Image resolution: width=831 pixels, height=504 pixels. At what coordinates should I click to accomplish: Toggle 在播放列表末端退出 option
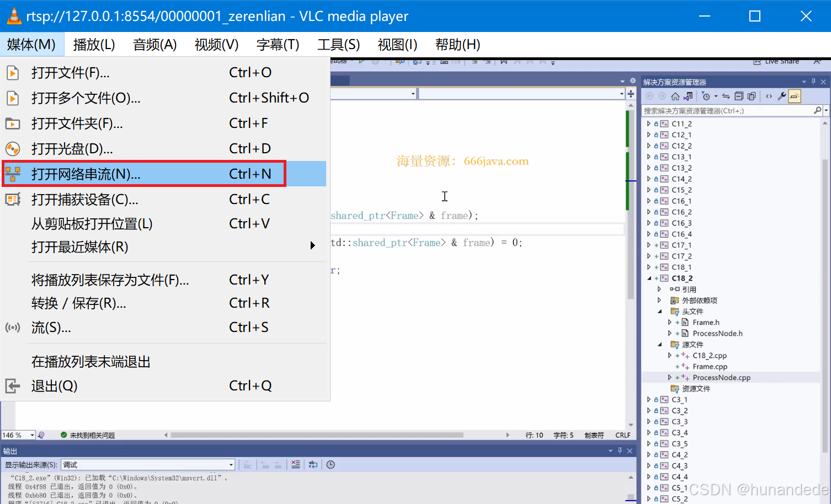164,362
